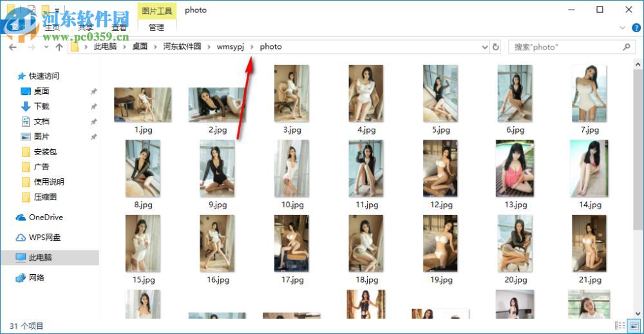Select the 10.jpg thumbnail
The width and height of the screenshot is (644, 334).
[x=292, y=169]
